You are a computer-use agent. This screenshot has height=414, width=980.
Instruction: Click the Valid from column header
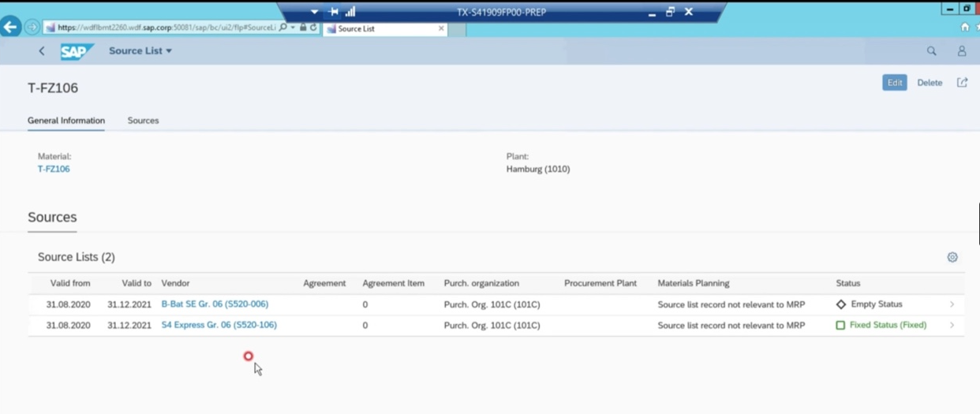pos(70,283)
